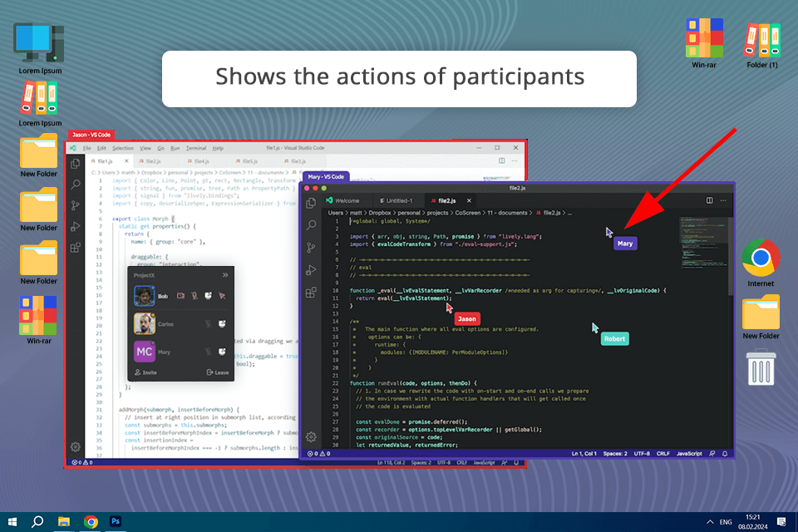Open settings gear in Jason's VS Code window
Screen dimensions: 798x532
[76, 447]
